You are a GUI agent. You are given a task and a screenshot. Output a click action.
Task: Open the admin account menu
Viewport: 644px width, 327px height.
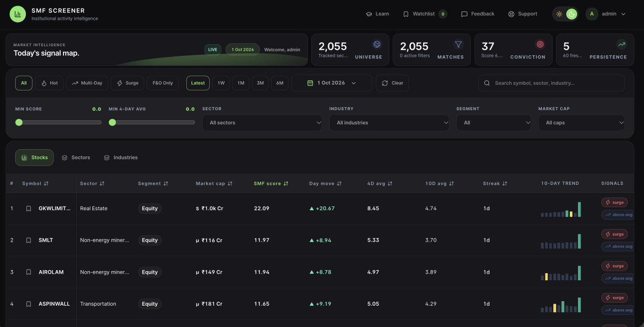pyautogui.click(x=606, y=14)
